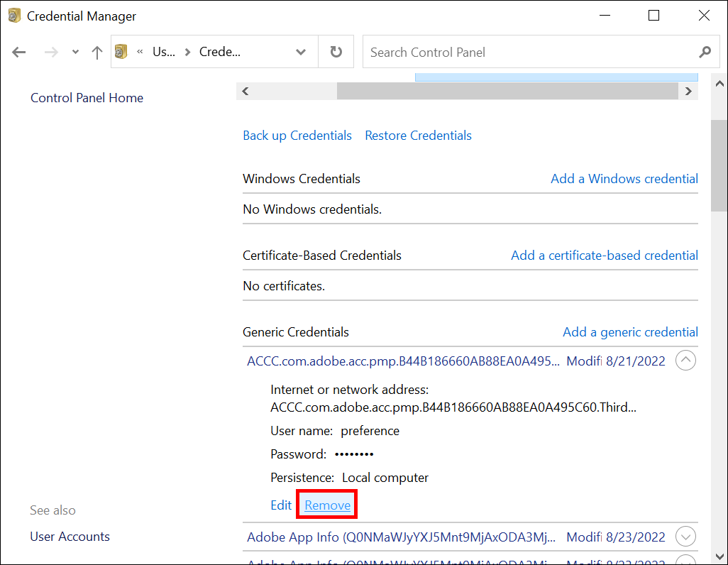The image size is (728, 565).
Task: Click vertical scrollbar down arrow
Action: click(719, 556)
